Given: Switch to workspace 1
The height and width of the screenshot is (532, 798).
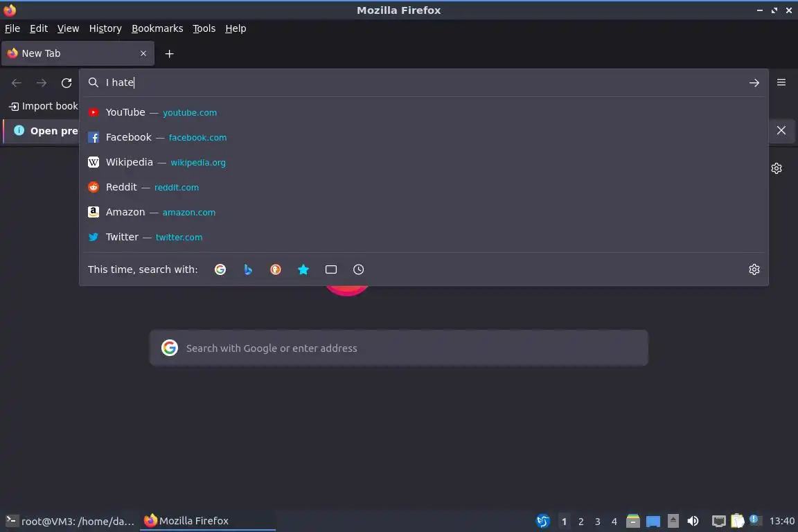Looking at the screenshot, I should click(564, 522).
